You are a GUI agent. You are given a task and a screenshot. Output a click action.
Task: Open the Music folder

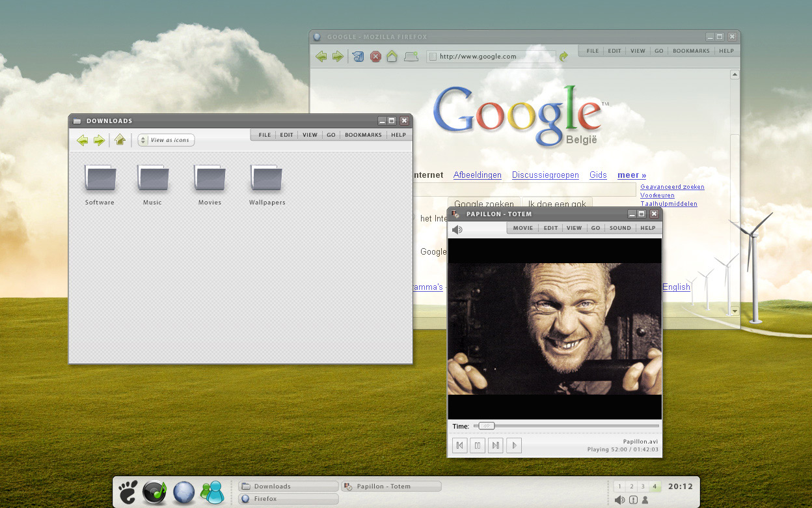click(x=152, y=184)
